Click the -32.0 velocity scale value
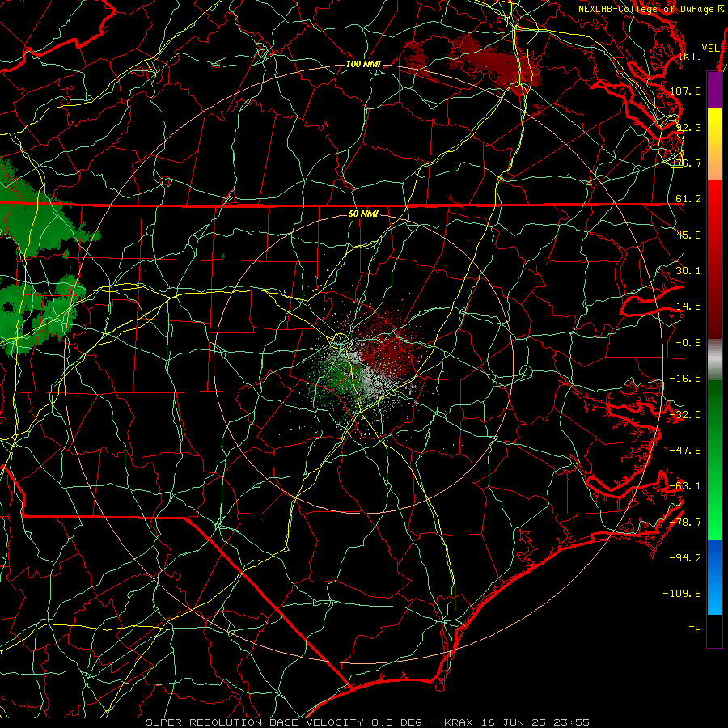The height and width of the screenshot is (728, 728). [685, 415]
